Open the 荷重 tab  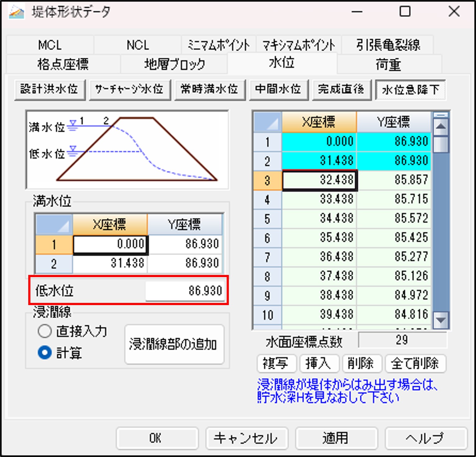pyautogui.click(x=388, y=64)
